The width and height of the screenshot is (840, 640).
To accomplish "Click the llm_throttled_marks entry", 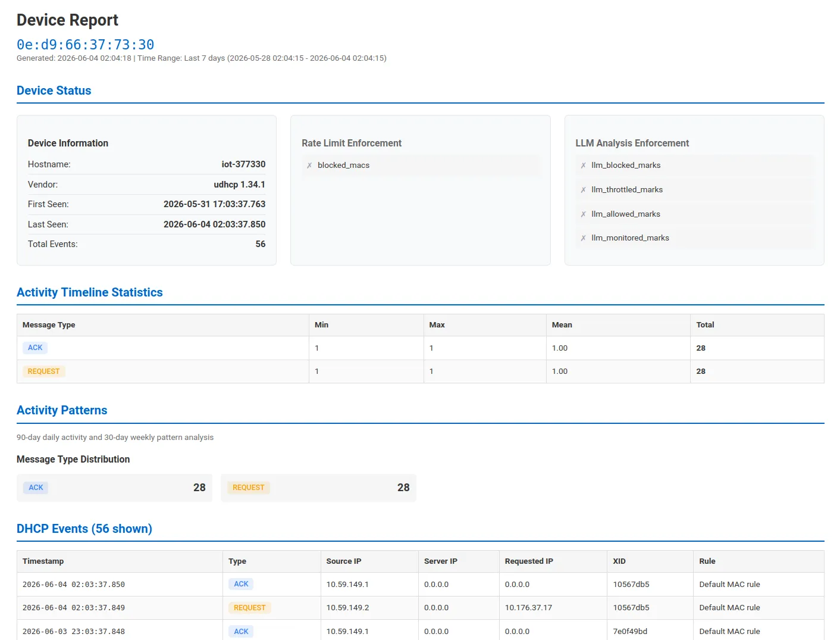I will coord(694,190).
